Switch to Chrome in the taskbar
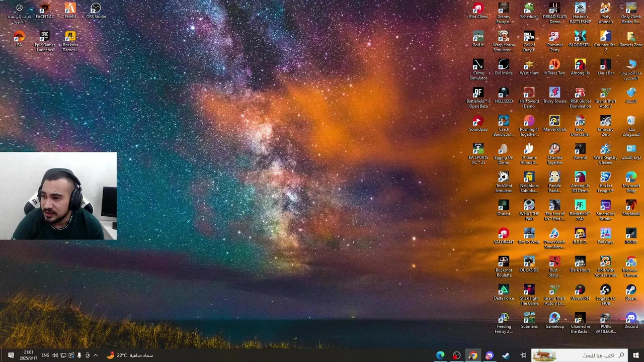 point(473,355)
